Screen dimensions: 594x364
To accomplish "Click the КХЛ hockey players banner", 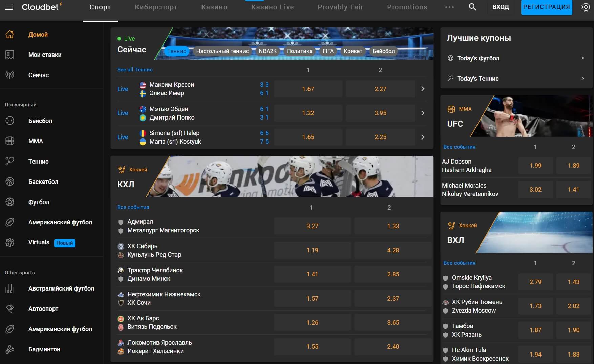I will (290, 176).
